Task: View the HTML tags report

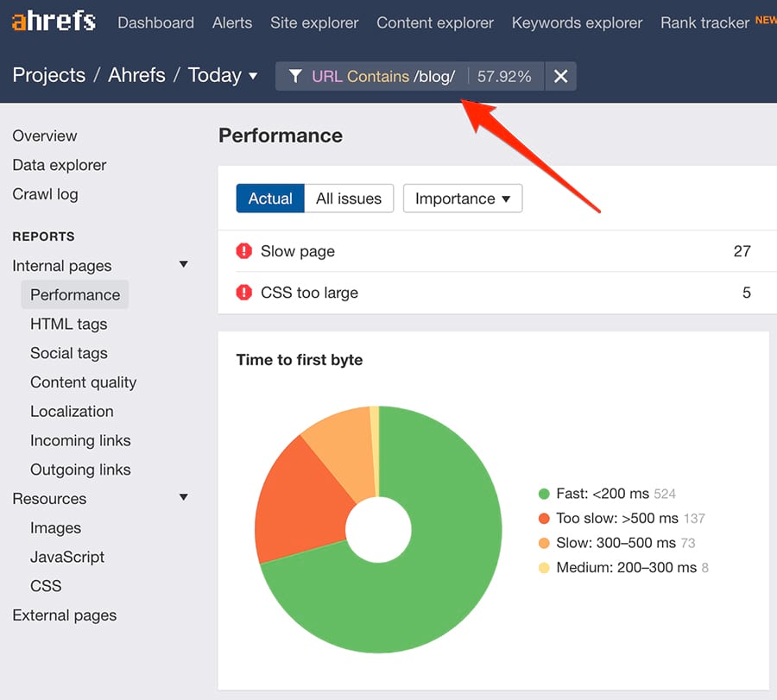Action: [68, 324]
